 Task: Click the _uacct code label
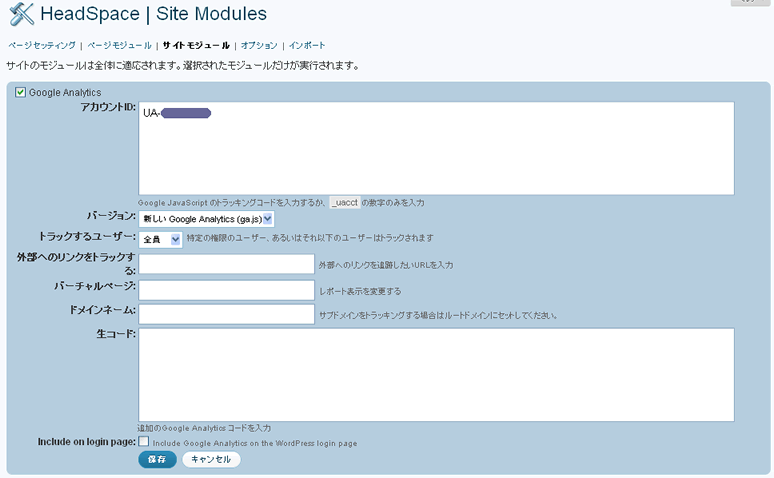click(345, 202)
